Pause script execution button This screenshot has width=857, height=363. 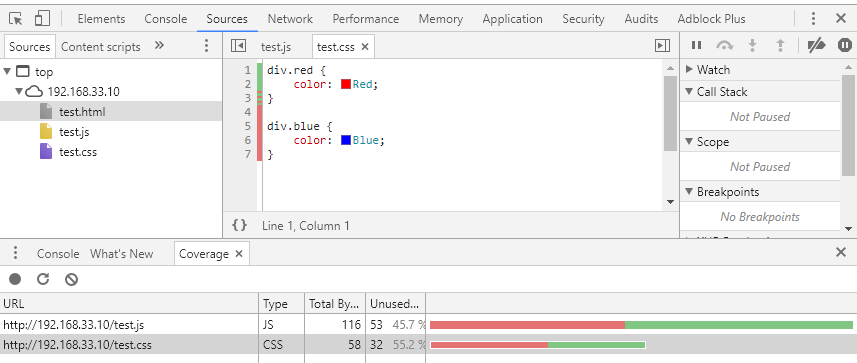tap(696, 45)
